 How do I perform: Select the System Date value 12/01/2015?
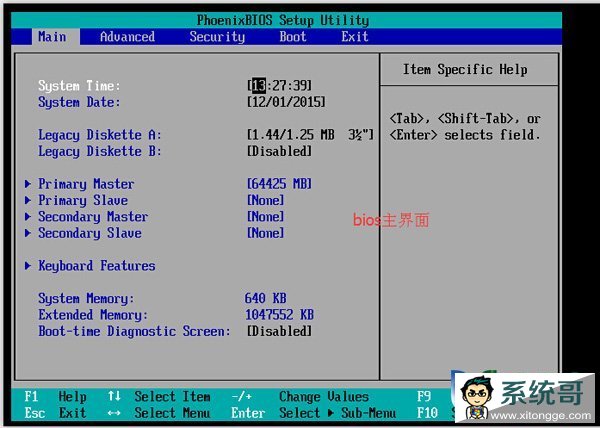coord(286,102)
